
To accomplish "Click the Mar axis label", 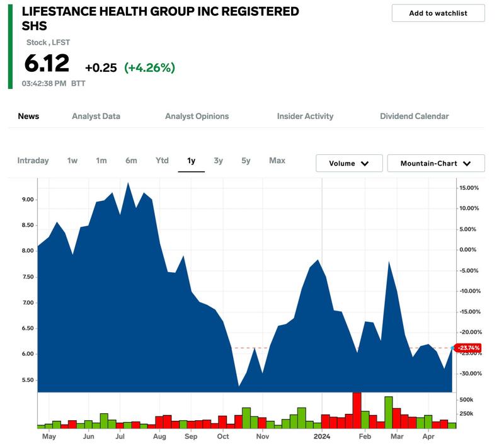I will [x=397, y=437].
